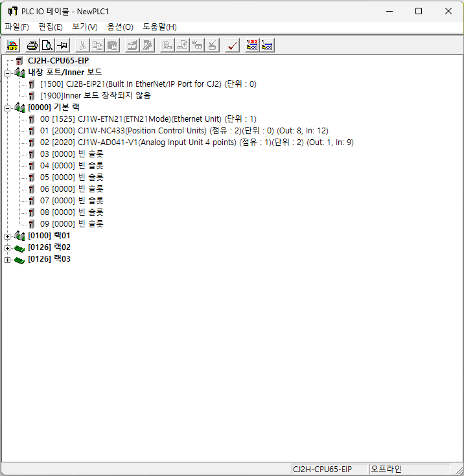Open the 옵션(O) menu
The image size is (464, 476).
coord(120,27)
